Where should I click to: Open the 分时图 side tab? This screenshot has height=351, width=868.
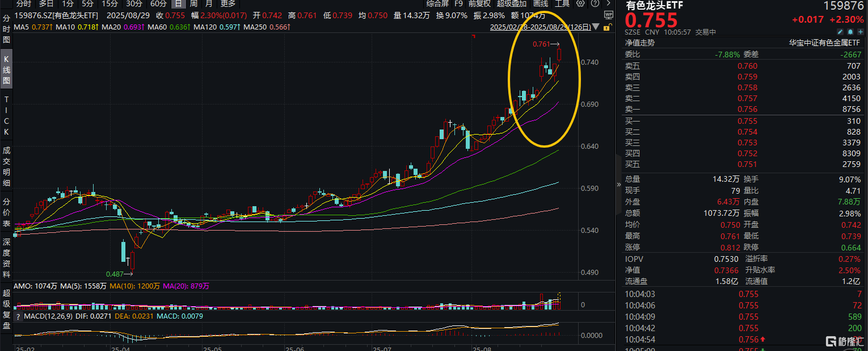pos(7,28)
